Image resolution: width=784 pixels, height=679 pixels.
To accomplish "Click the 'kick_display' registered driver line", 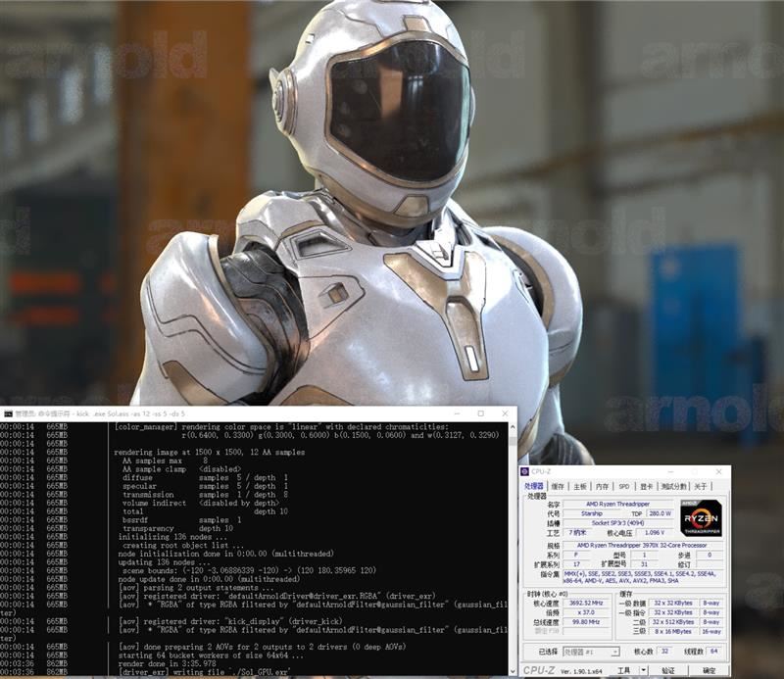I will pos(230,621).
